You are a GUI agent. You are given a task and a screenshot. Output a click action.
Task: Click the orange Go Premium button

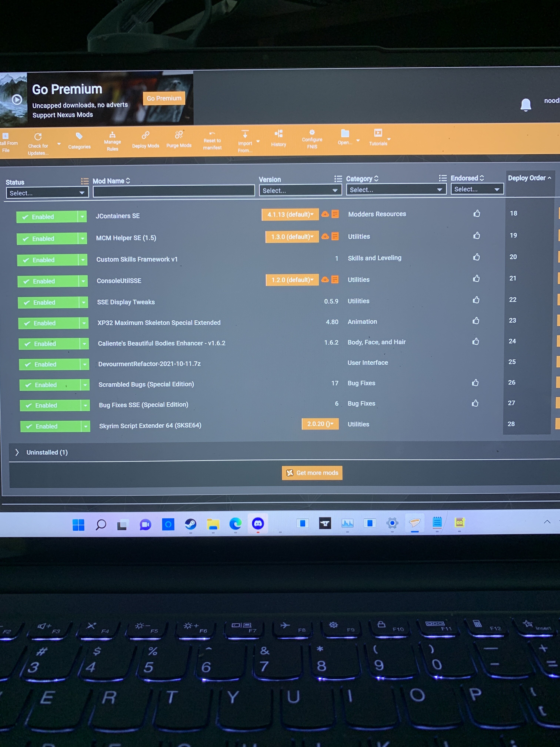164,98
